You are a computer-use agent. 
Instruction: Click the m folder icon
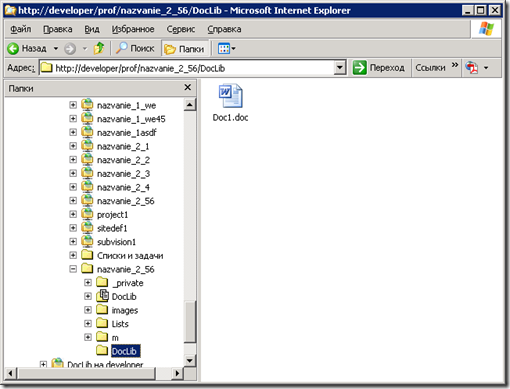click(102, 337)
